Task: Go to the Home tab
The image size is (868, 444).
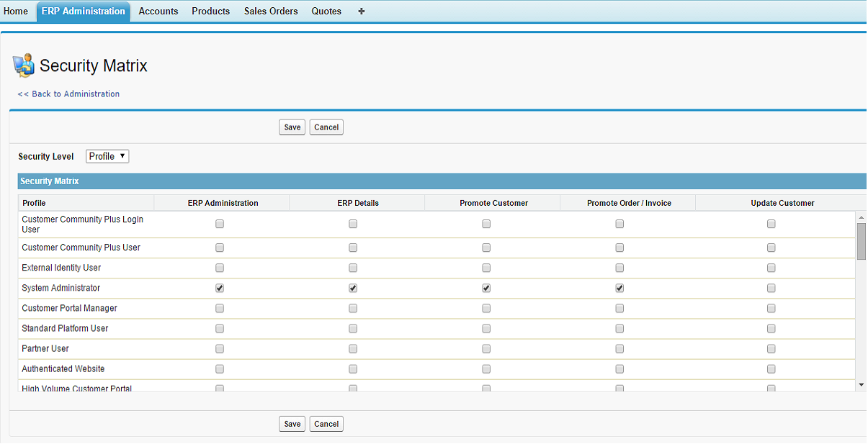Action: 16,12
